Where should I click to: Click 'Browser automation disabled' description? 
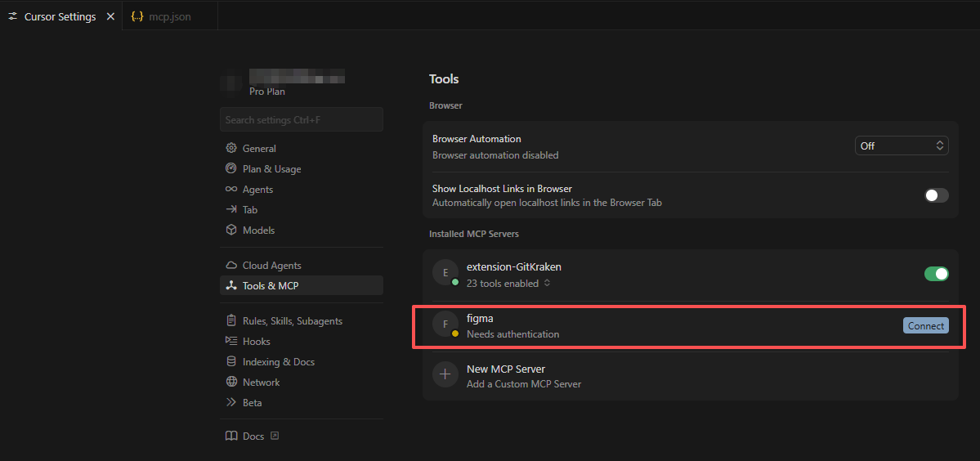point(495,155)
